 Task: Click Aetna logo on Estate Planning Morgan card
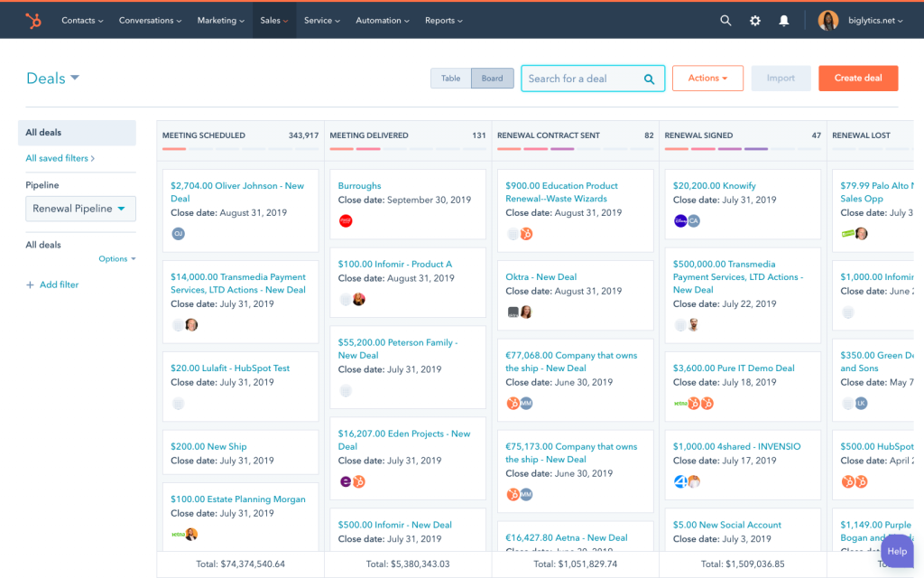pyautogui.click(x=178, y=535)
